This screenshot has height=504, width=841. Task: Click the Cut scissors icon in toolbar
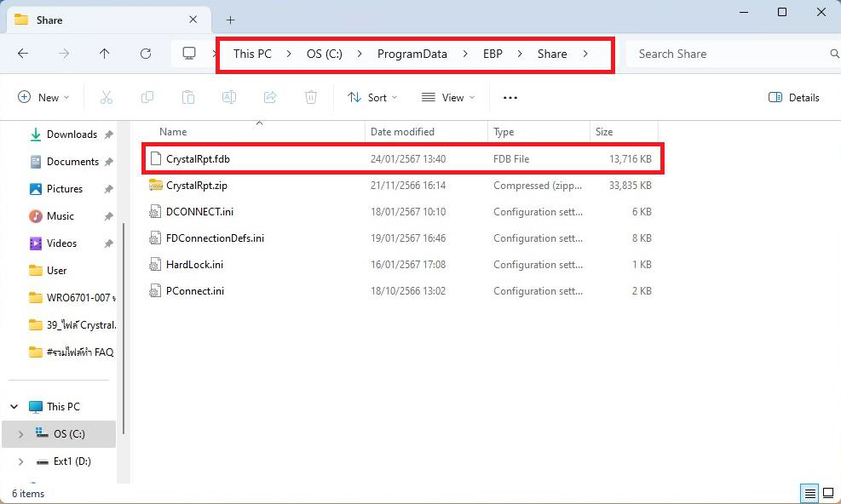(x=107, y=98)
